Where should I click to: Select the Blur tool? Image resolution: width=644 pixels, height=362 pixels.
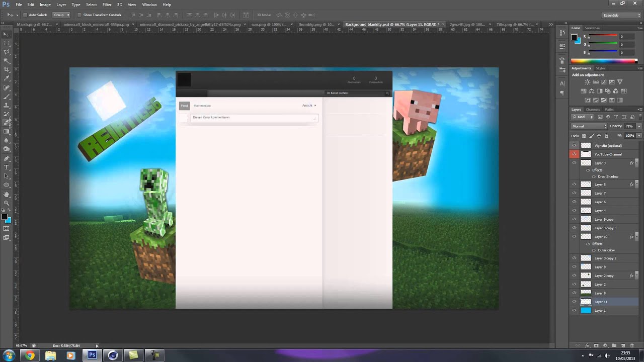[x=7, y=140]
